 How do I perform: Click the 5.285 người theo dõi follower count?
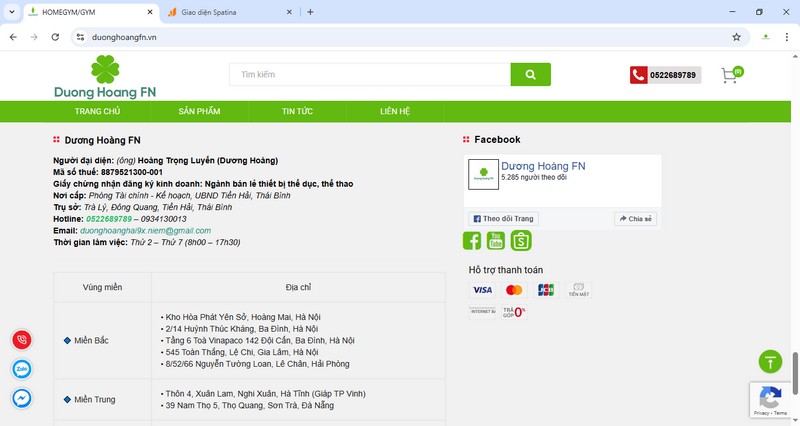point(534,178)
